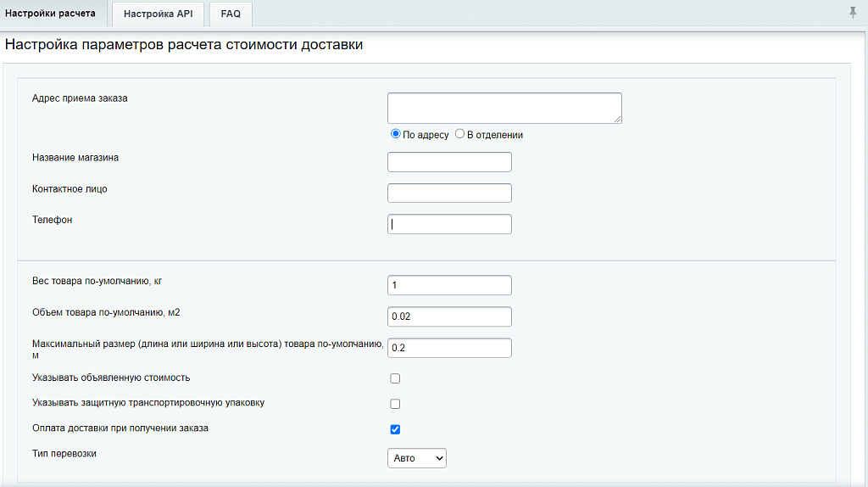Open the FAQ tab

coord(231,14)
